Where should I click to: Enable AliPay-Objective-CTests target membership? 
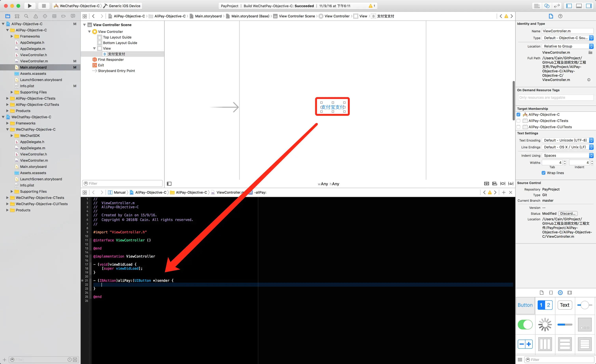pyautogui.click(x=518, y=121)
